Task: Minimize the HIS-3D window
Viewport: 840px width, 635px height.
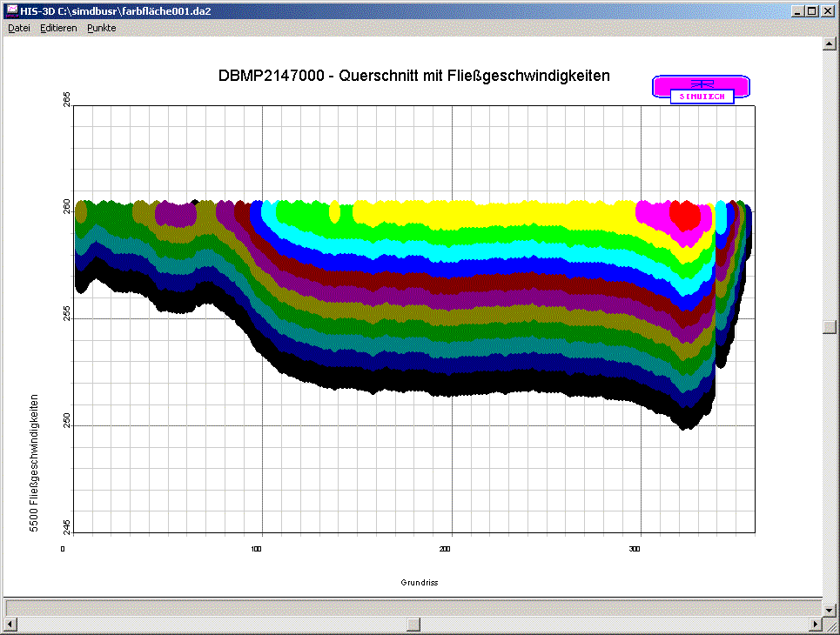Action: pos(798,10)
